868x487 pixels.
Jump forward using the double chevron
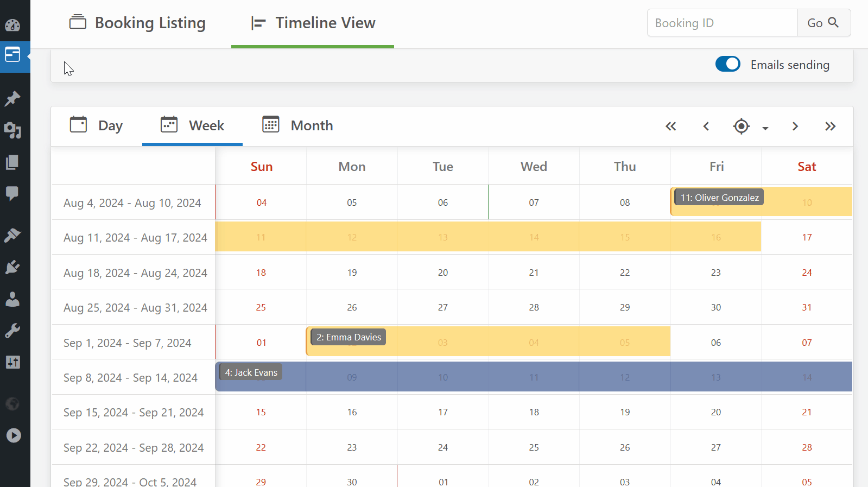pos(830,126)
